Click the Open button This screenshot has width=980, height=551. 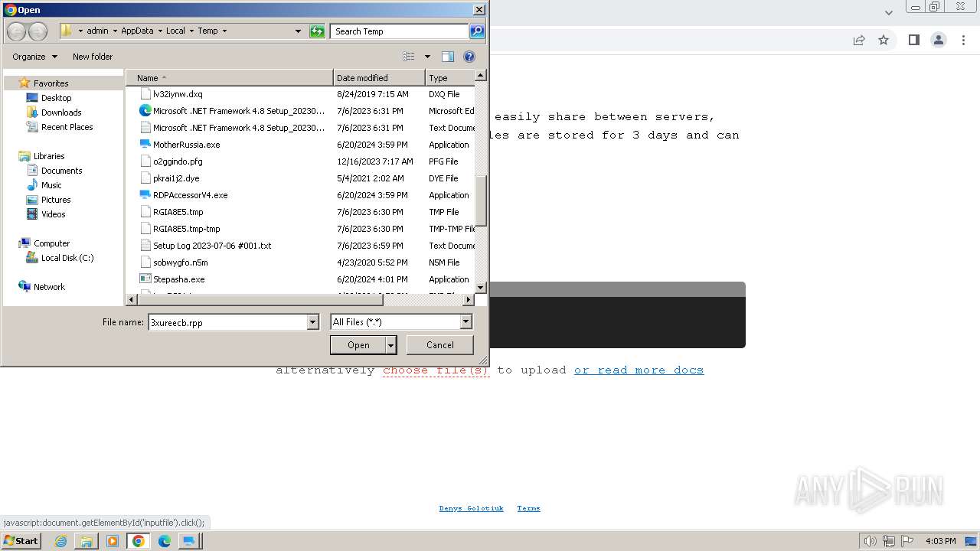(358, 345)
